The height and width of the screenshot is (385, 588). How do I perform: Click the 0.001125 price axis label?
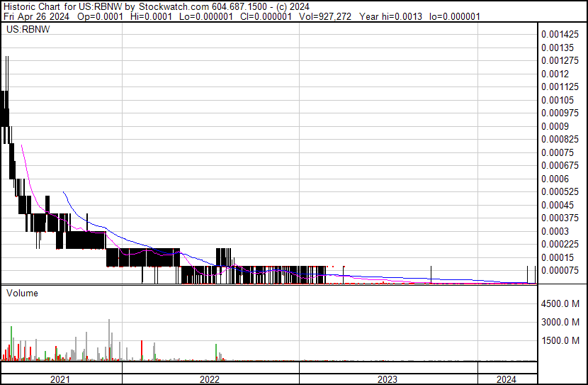click(x=560, y=87)
